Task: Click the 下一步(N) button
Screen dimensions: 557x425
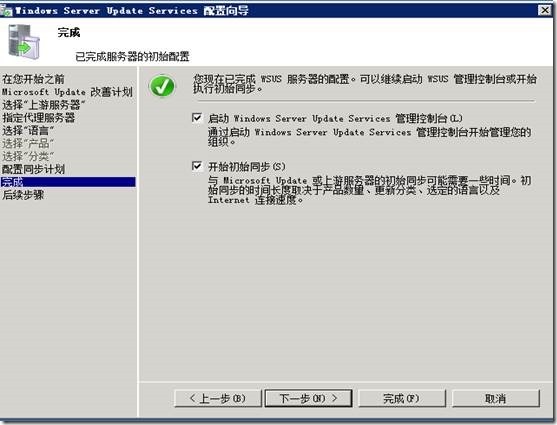Action: click(x=308, y=398)
